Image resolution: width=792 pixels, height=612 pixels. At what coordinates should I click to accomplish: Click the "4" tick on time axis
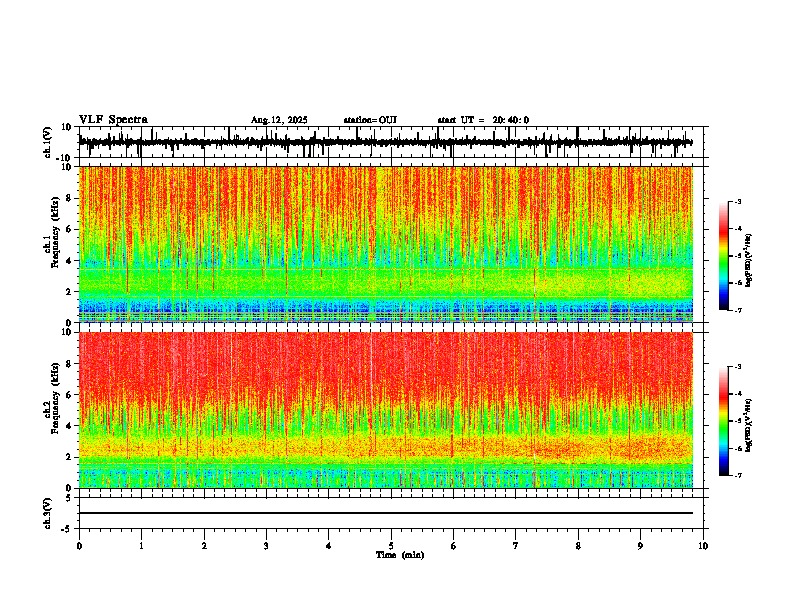[329, 546]
